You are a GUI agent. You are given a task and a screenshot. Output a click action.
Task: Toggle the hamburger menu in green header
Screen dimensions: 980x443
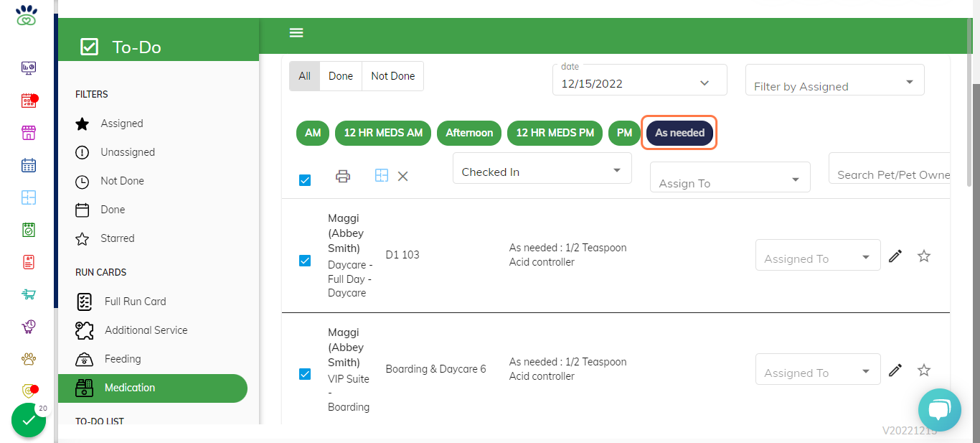tap(296, 32)
